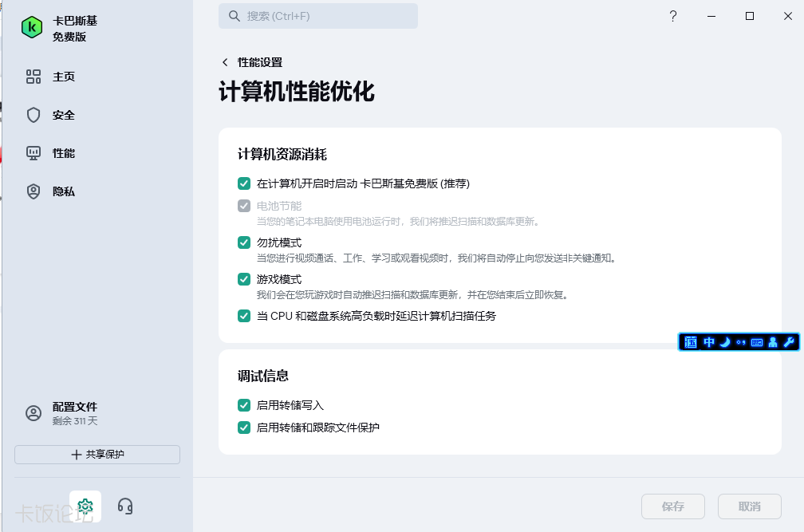Click the soft keyboard icon on IME toolbar
The width and height of the screenshot is (804, 532).
[757, 342]
